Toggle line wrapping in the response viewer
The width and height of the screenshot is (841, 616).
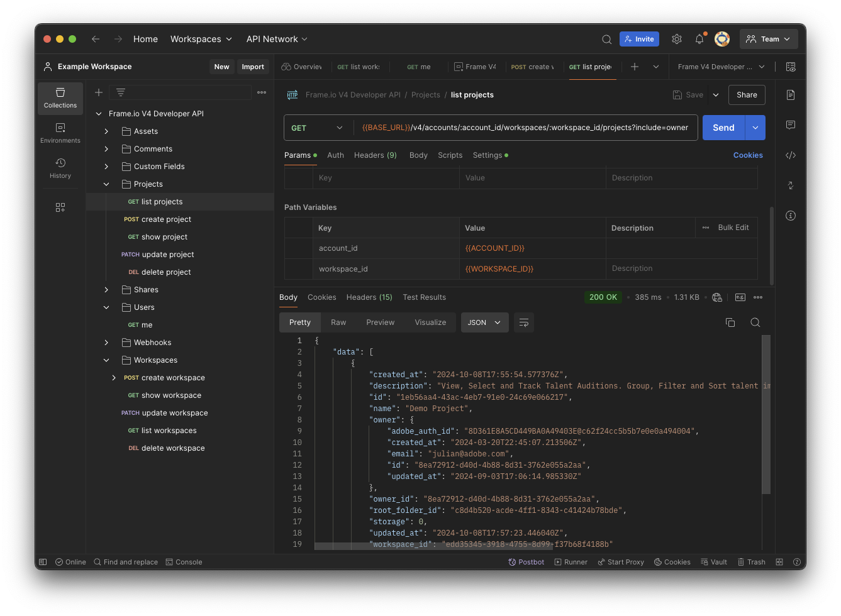pos(523,322)
